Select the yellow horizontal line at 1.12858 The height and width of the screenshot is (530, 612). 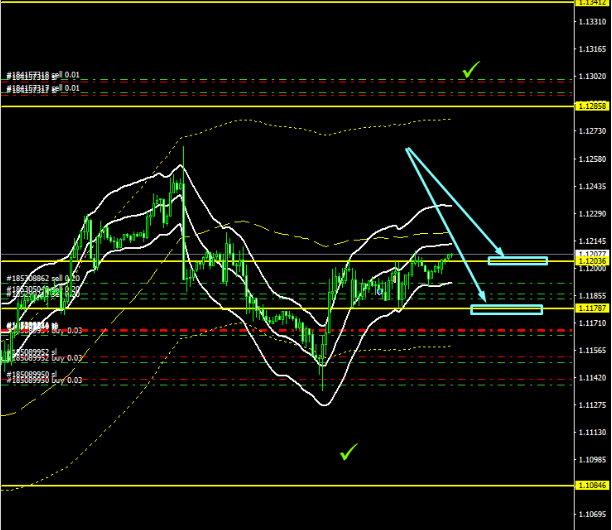tap(300, 106)
